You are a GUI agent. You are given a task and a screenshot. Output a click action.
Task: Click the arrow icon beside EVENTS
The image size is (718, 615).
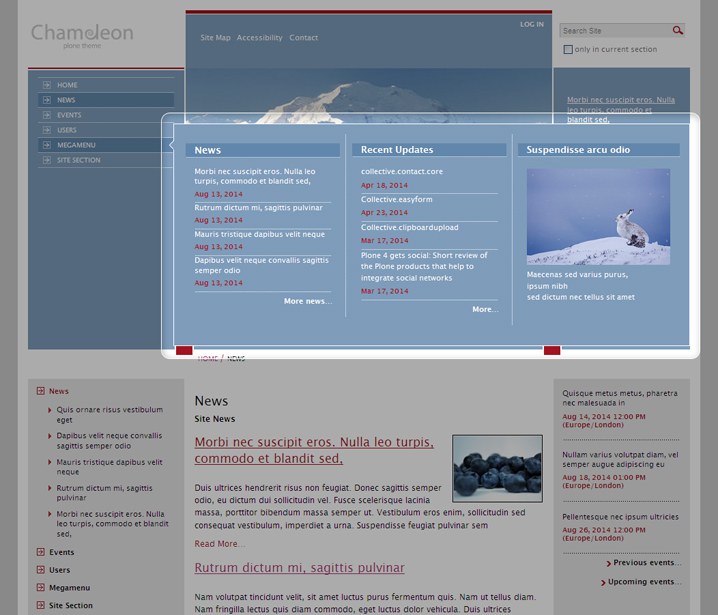pyautogui.click(x=47, y=115)
